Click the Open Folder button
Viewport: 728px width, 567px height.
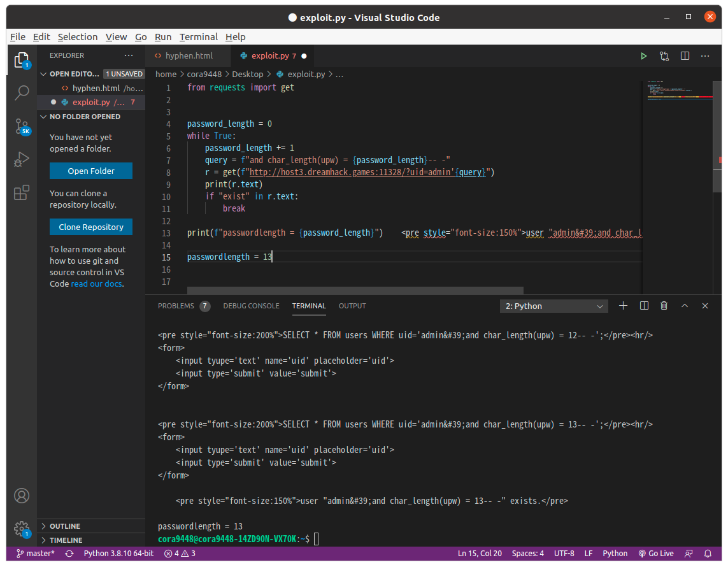click(91, 171)
